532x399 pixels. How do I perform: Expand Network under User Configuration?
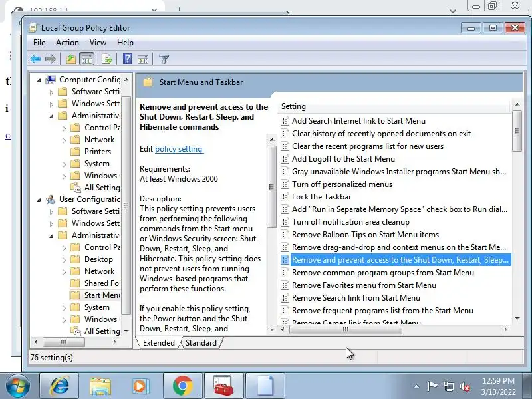click(64, 272)
